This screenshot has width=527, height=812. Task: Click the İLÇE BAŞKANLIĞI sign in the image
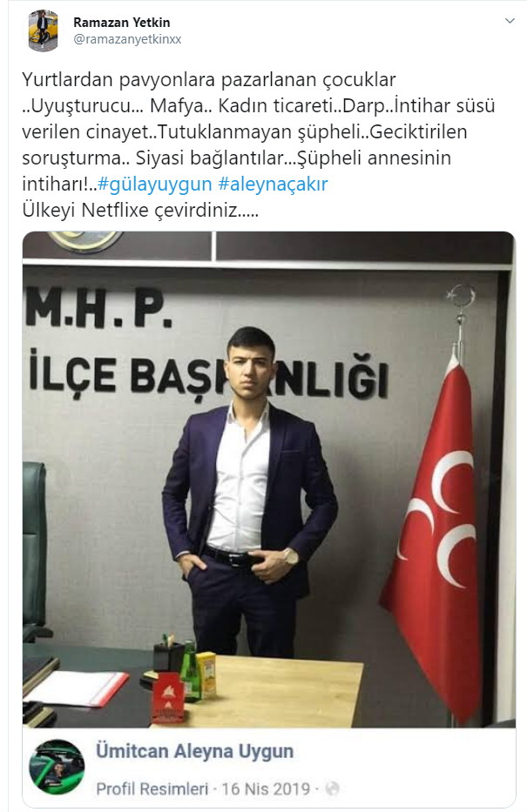point(207,374)
